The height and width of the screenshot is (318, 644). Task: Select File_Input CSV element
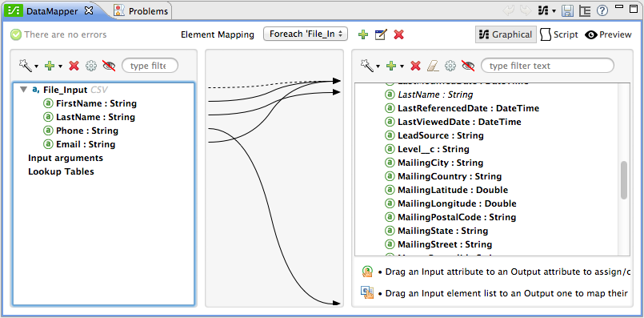[70, 90]
